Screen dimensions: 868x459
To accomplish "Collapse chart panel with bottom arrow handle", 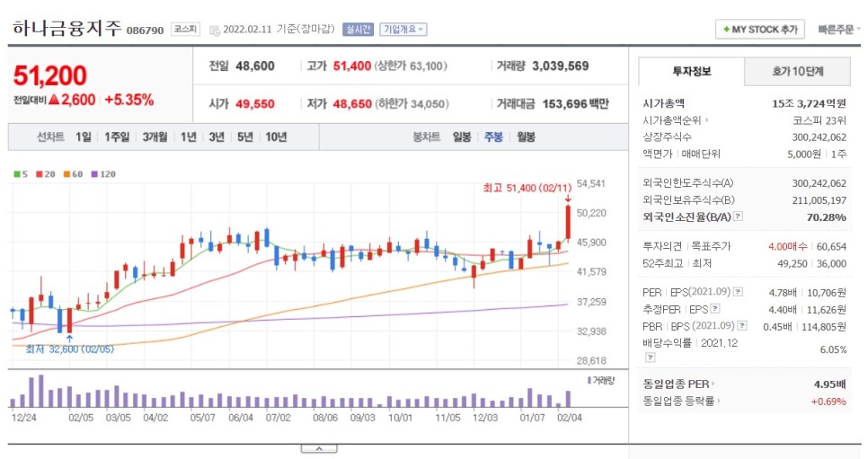I will 319,448.
